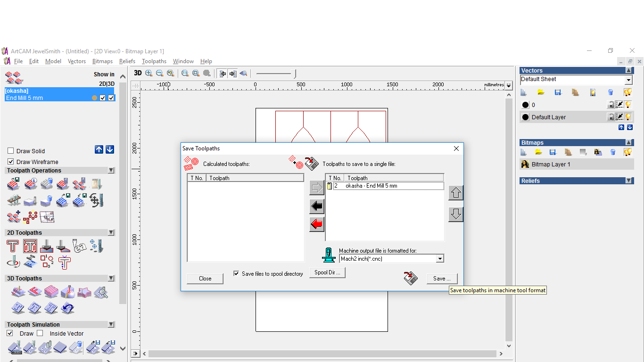The height and width of the screenshot is (362, 644).
Task: Collapse the Toolpath Operations section
Action: (x=111, y=171)
